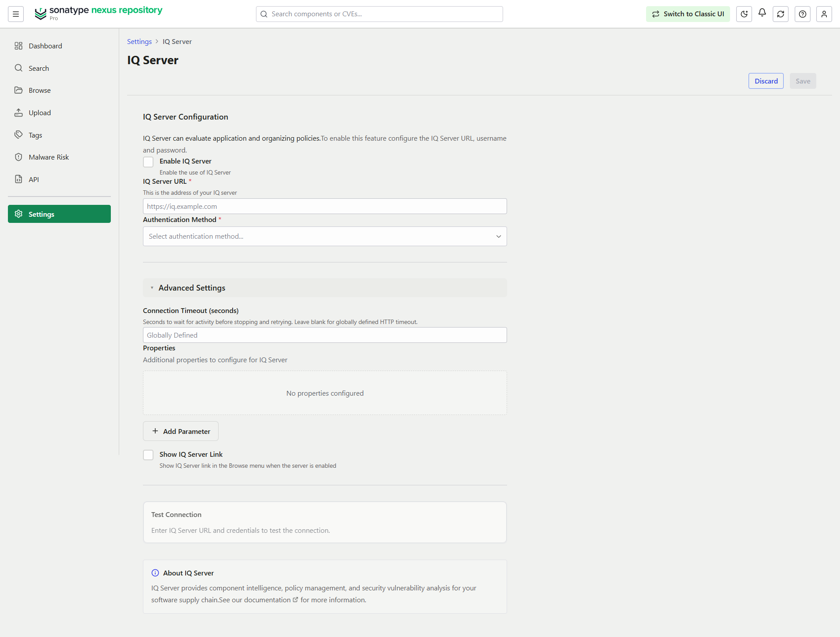The height and width of the screenshot is (637, 840).
Task: Click the Malware Risk shield icon
Action: [18, 157]
